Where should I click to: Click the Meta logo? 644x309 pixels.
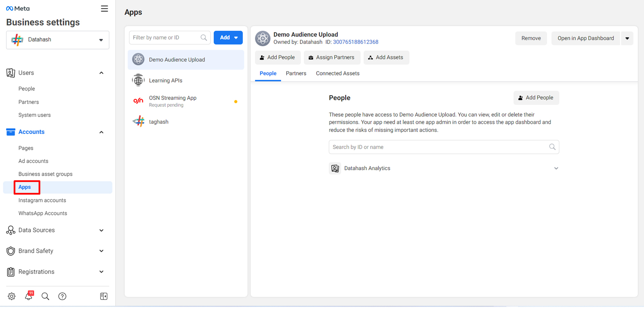18,9
